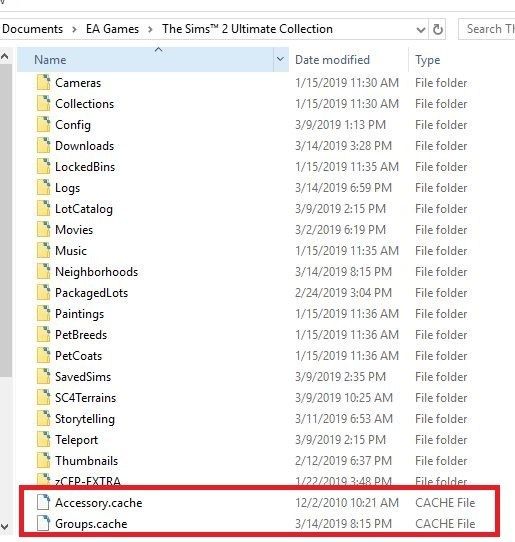Select the Movies folder name
Viewport: 515px width, 542px height.
pyautogui.click(x=74, y=230)
